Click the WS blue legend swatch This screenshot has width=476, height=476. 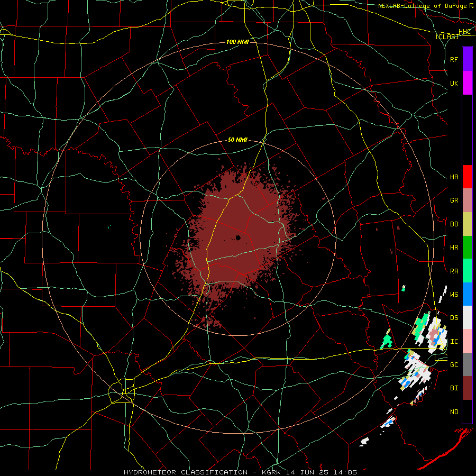coord(467,294)
